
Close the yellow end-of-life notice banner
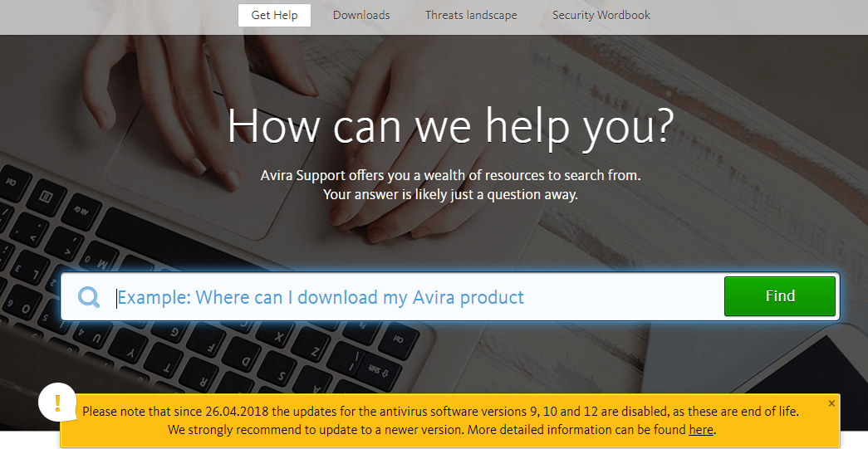831,403
